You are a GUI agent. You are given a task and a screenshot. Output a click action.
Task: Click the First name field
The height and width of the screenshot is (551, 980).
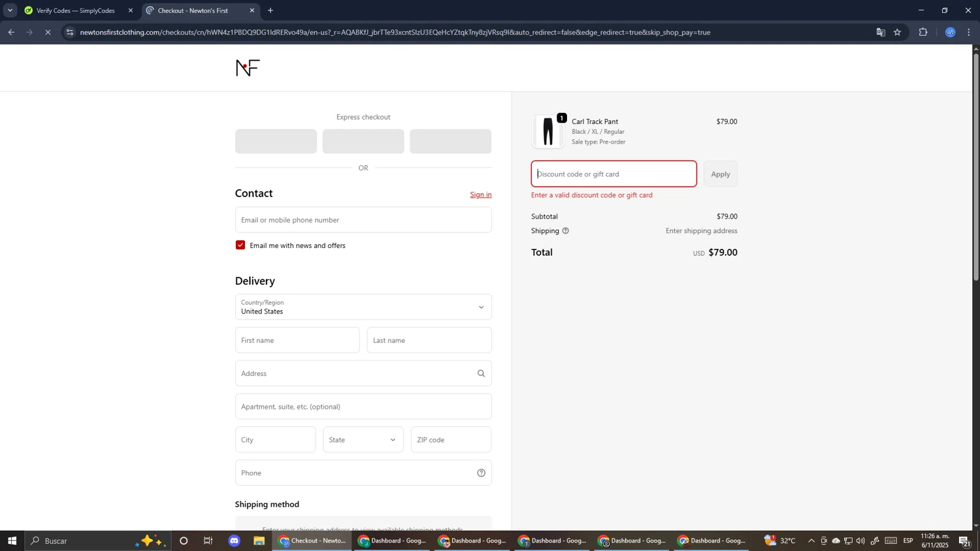[x=297, y=341]
